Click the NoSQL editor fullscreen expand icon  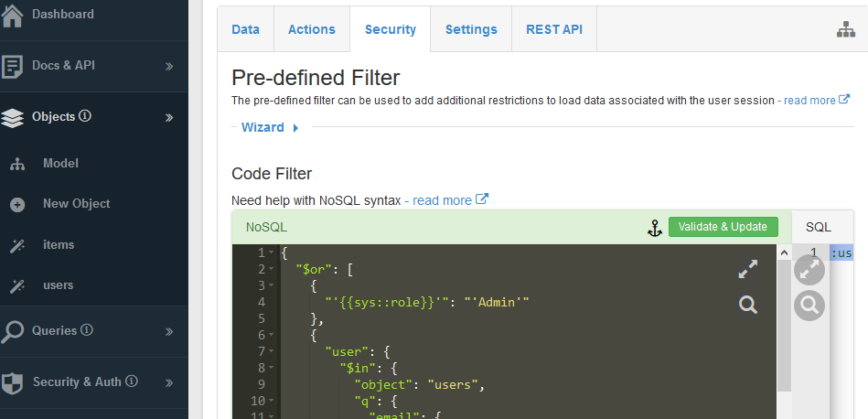[x=748, y=269]
